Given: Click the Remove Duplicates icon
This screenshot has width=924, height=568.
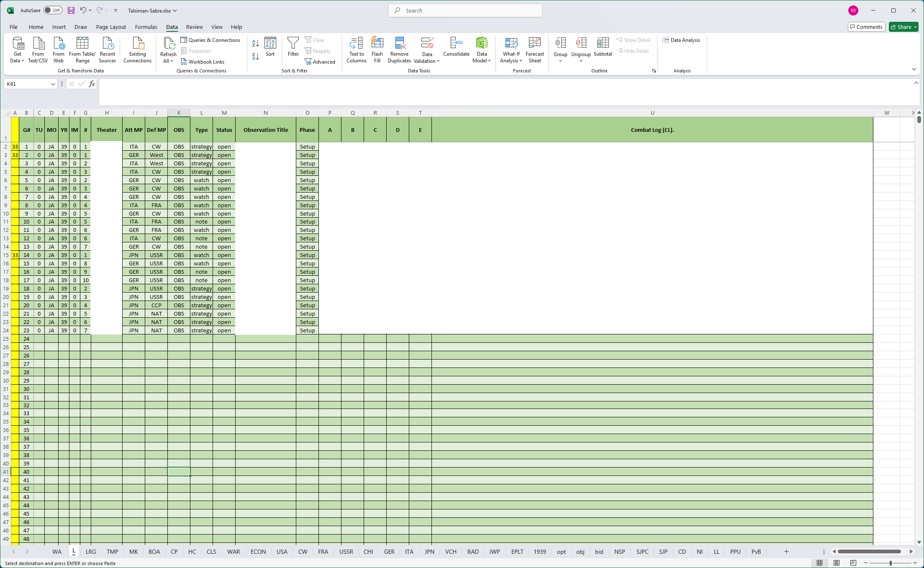Looking at the screenshot, I should [x=399, y=43].
